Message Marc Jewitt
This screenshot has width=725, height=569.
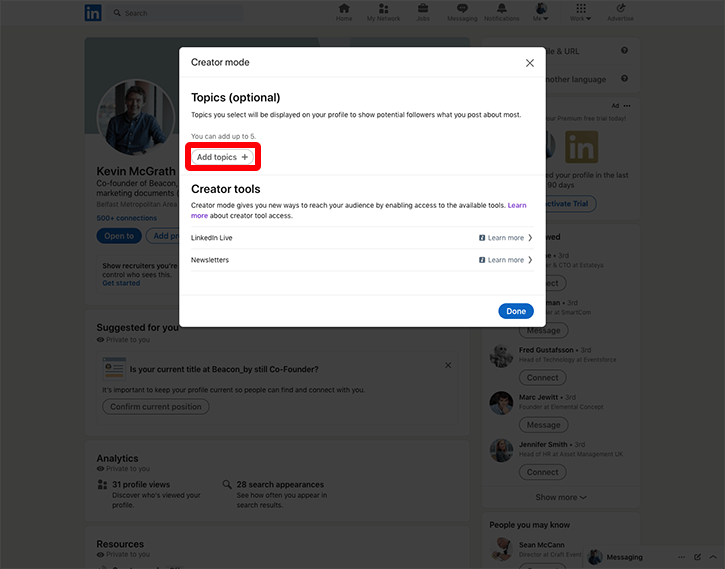[543, 425]
